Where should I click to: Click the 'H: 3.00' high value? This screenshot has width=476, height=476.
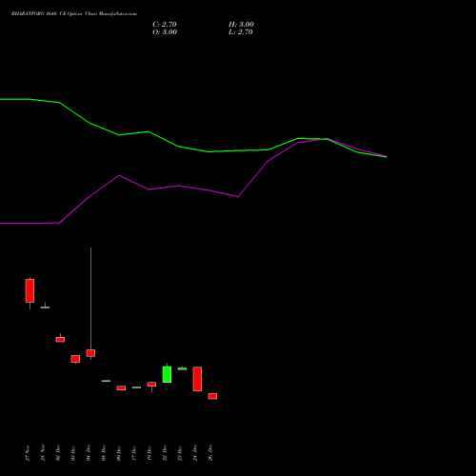(x=241, y=25)
